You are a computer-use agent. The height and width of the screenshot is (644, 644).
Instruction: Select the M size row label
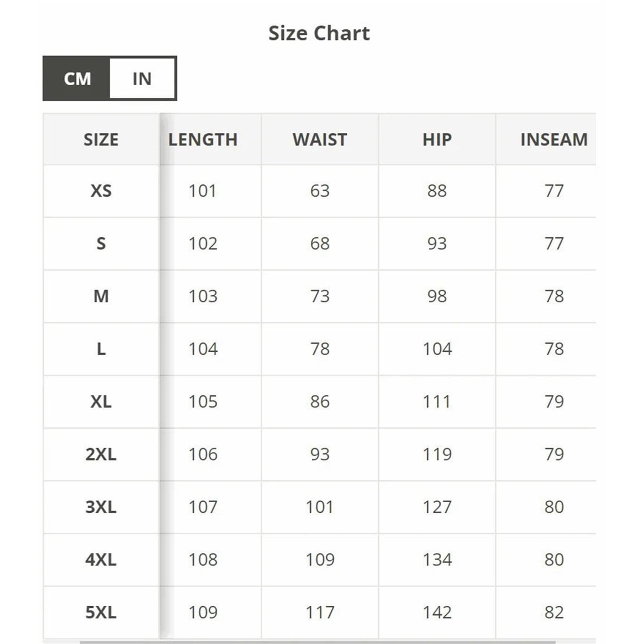[x=101, y=296]
